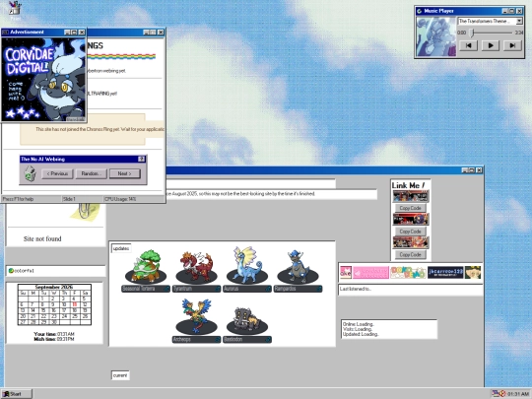532x399 pixels.
Task: Click the Bastiodon sprite
Action: tap(247, 320)
